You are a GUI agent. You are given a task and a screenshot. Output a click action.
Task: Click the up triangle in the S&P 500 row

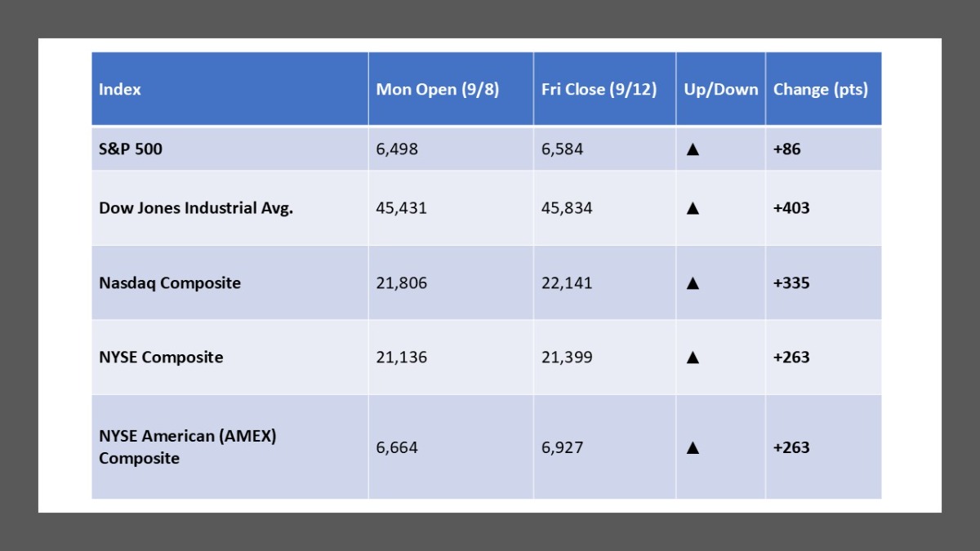[x=693, y=149]
